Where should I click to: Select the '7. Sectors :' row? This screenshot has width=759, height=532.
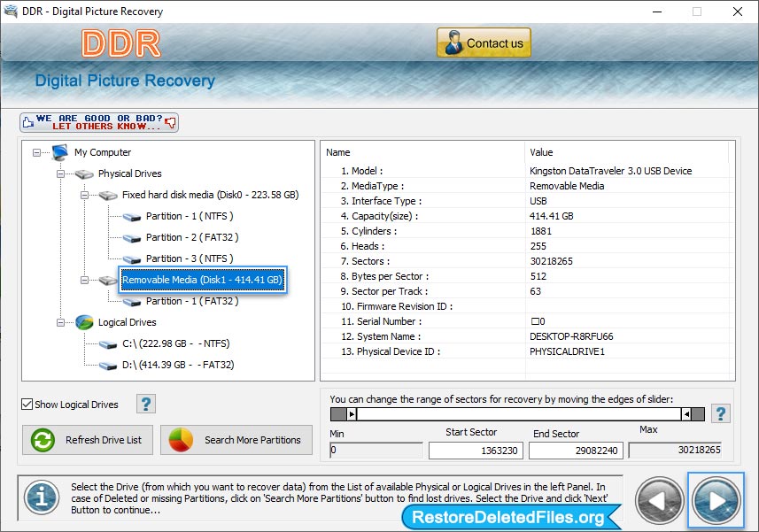tap(525, 261)
